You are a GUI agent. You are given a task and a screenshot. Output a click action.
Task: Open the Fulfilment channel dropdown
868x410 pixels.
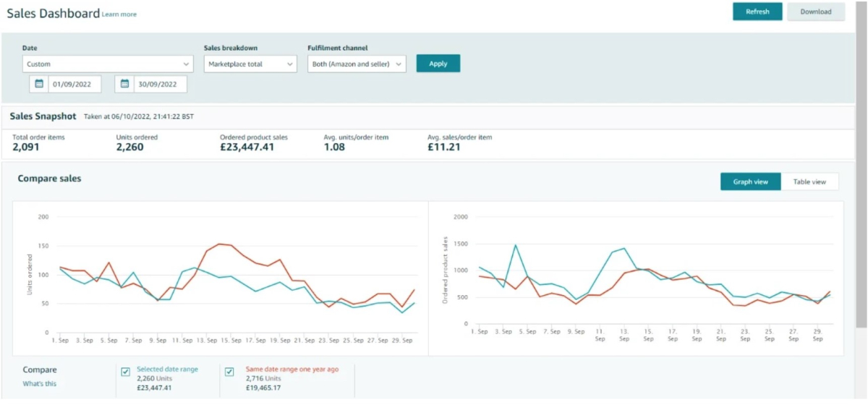tap(357, 64)
